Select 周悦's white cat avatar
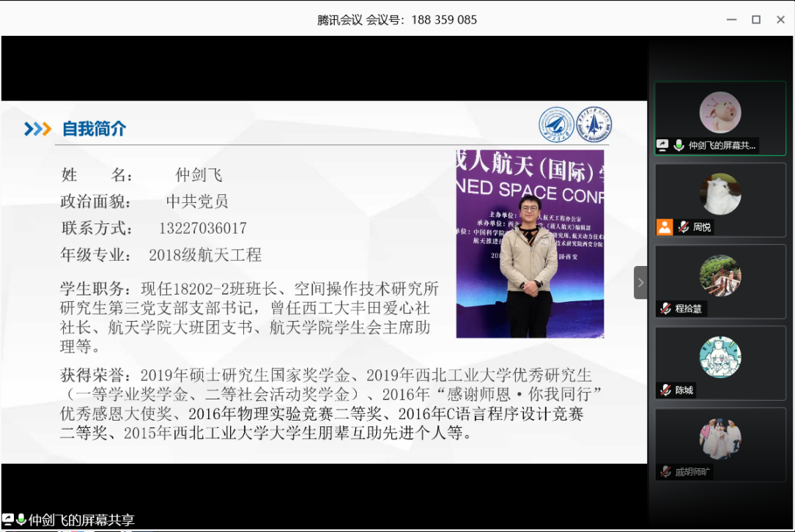Viewport: 795px width, 532px height. (720, 194)
